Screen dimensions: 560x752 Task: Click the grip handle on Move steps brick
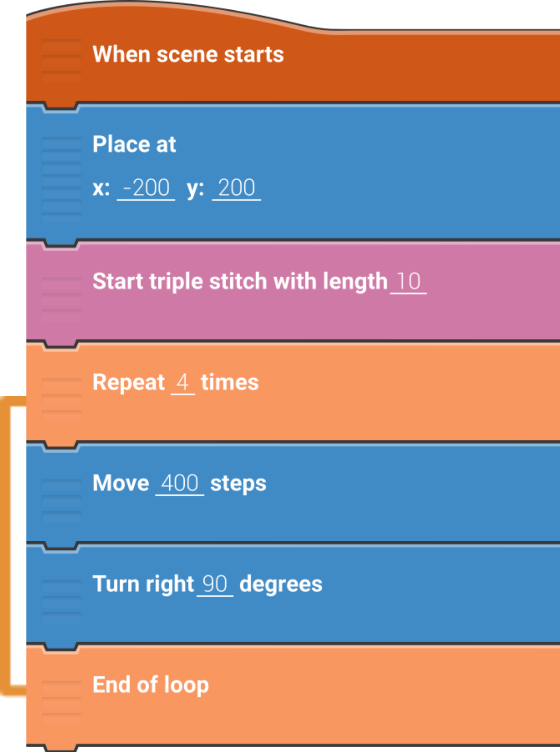tap(61, 500)
